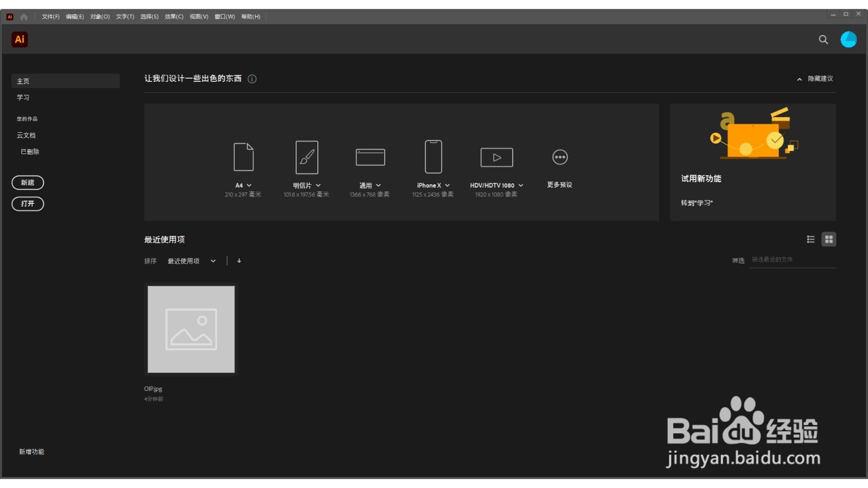868x488 pixels.
Task: Reverse sort order with down arrow
Action: point(239,261)
